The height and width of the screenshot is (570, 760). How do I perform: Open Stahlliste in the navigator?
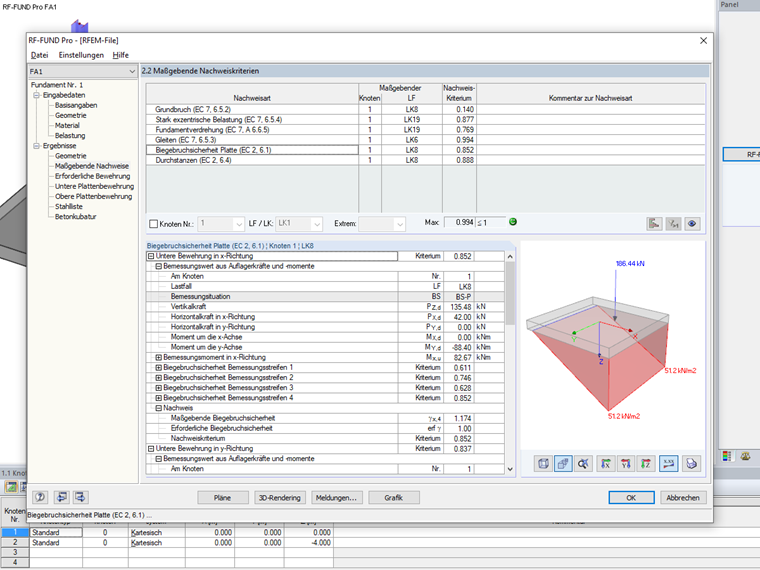[x=68, y=206]
